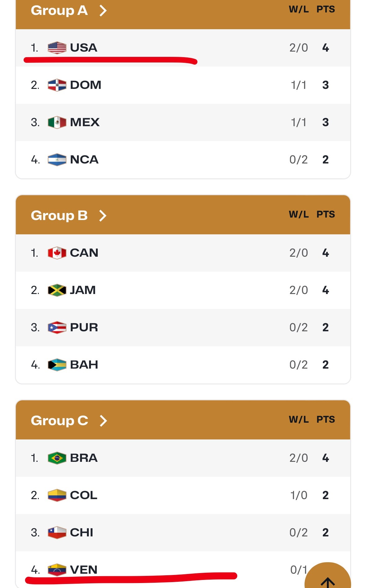Click the Jamaica flag icon
This screenshot has height=588, width=366.
click(57, 290)
